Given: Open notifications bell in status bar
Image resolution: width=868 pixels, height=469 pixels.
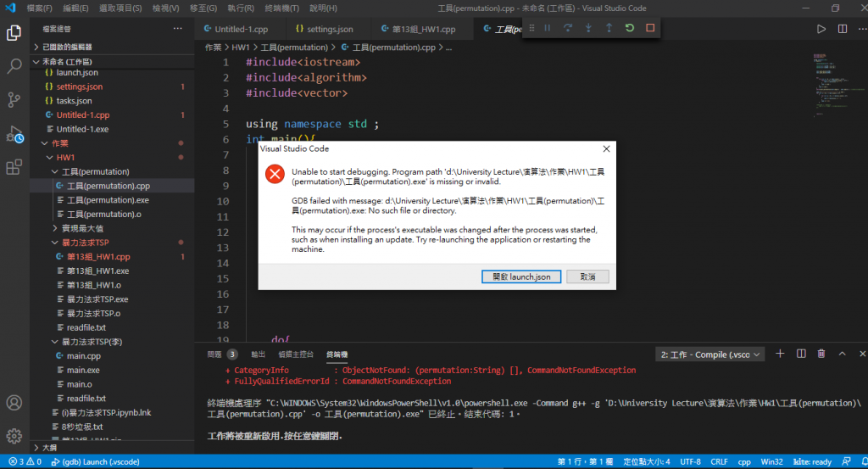Looking at the screenshot, I should (x=864, y=462).
